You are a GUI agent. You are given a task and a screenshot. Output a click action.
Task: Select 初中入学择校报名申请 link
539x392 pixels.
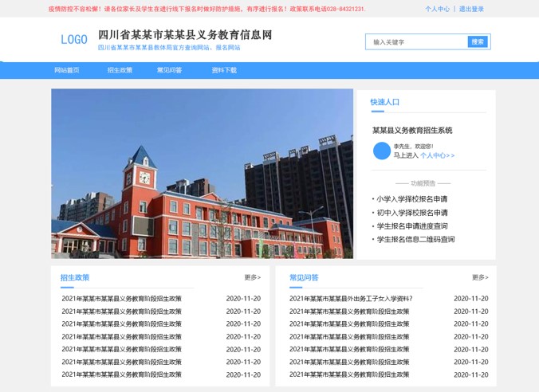click(x=411, y=213)
